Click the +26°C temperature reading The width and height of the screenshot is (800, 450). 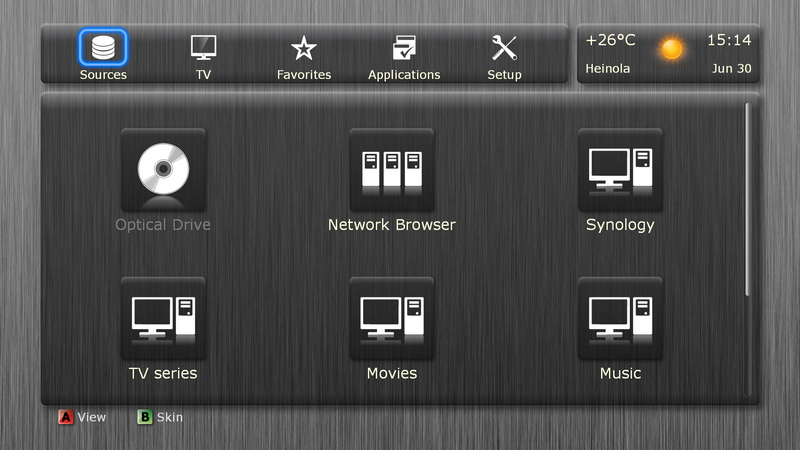click(x=611, y=40)
